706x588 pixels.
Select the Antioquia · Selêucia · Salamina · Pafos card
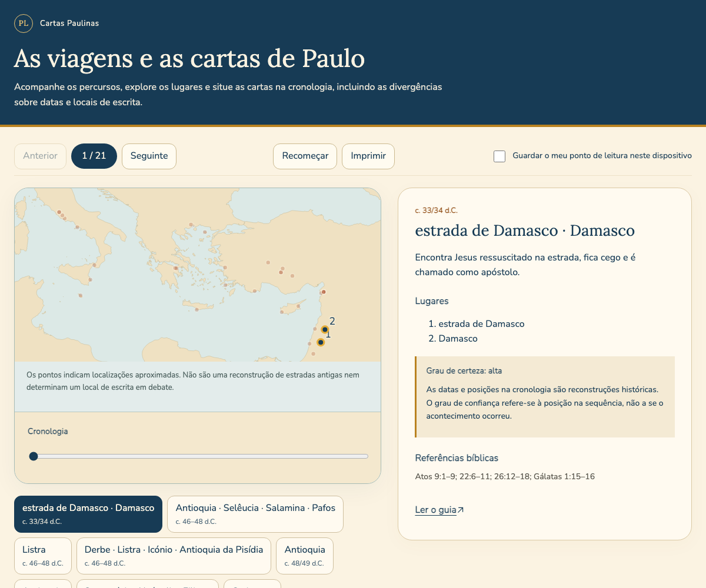[255, 514]
